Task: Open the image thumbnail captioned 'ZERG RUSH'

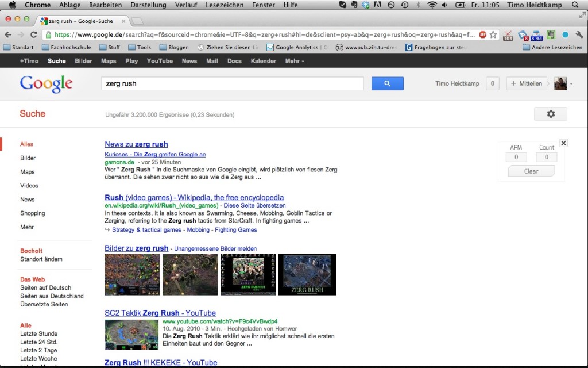Action: (x=307, y=274)
